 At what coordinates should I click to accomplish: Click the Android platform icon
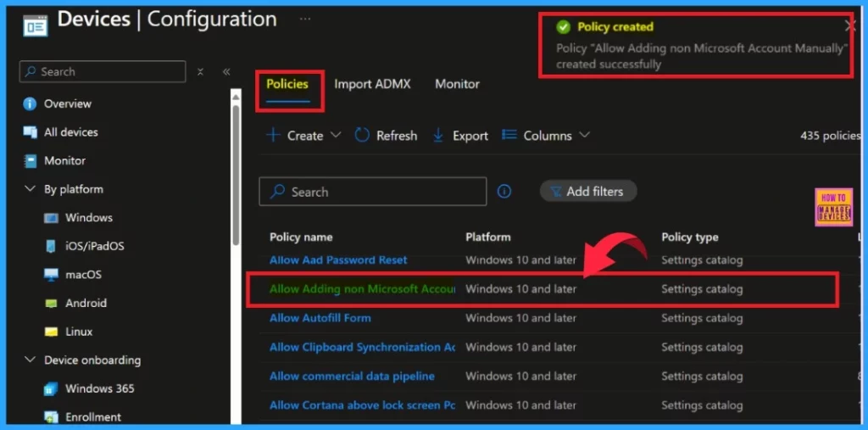(x=51, y=304)
